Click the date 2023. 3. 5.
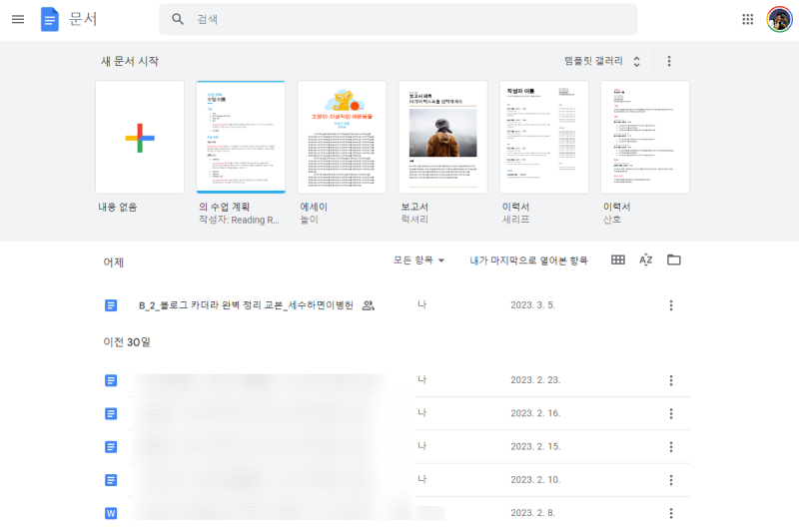The width and height of the screenshot is (799, 532). [532, 305]
